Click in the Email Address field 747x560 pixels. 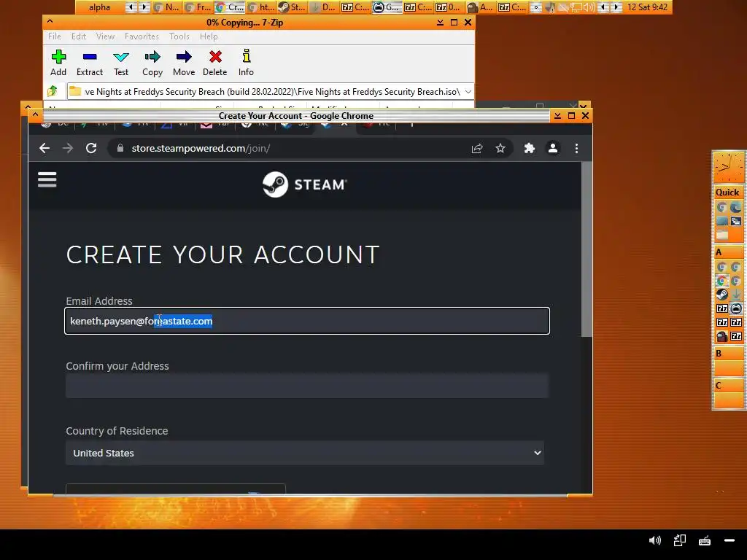coord(307,321)
